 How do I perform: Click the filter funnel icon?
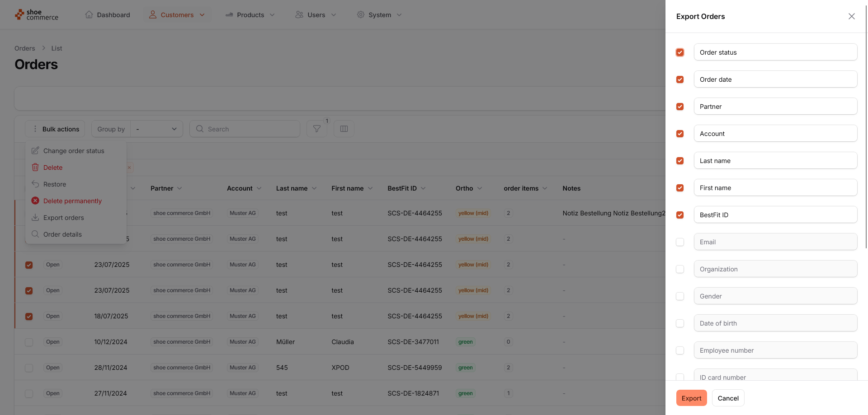tap(316, 129)
